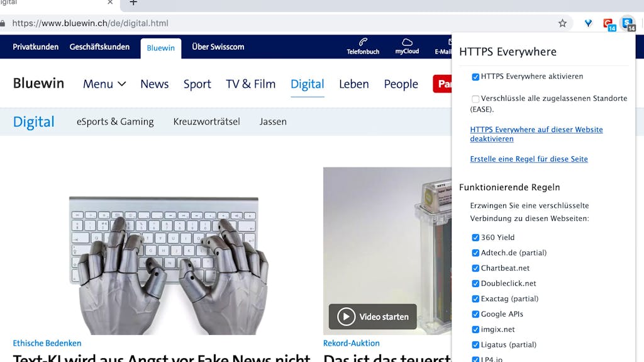
Task: Click HTTPS Everywhere auf dieser Website deaktivieren
Action: pyautogui.click(x=536, y=134)
